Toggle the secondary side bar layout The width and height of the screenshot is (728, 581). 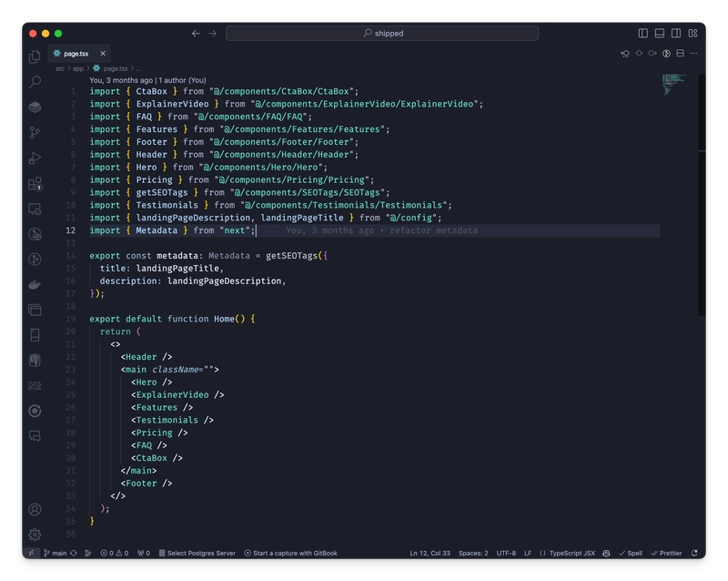tap(676, 34)
